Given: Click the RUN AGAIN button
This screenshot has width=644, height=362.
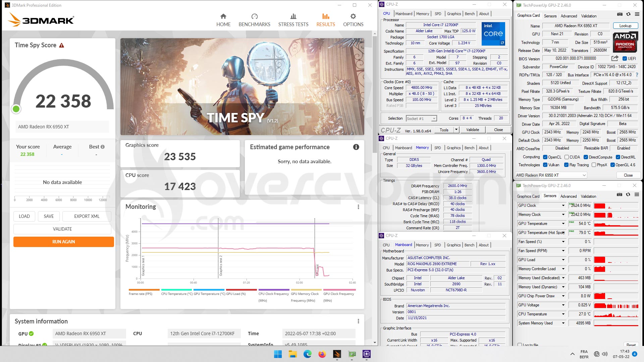Looking at the screenshot, I should (x=64, y=242).
